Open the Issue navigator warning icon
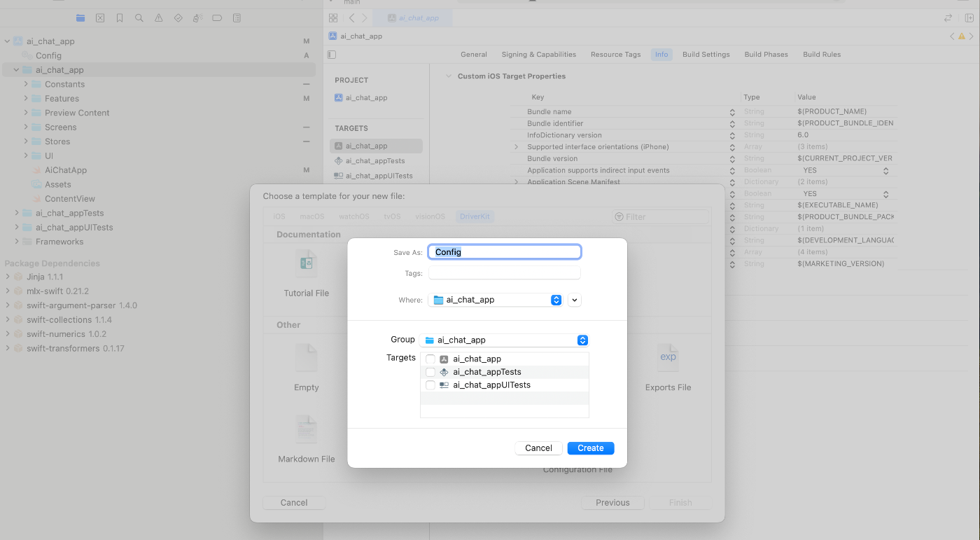The height and width of the screenshot is (540, 980). point(159,18)
